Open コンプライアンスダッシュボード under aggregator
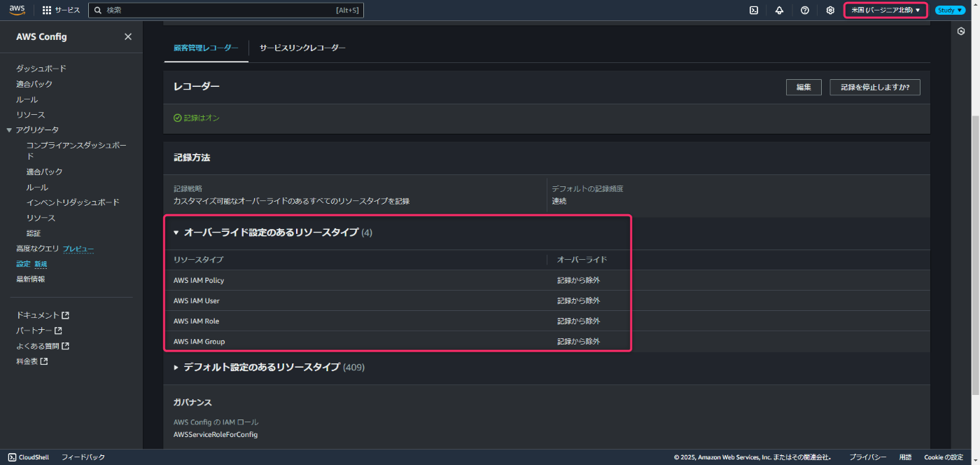The height and width of the screenshot is (465, 980). (x=76, y=151)
